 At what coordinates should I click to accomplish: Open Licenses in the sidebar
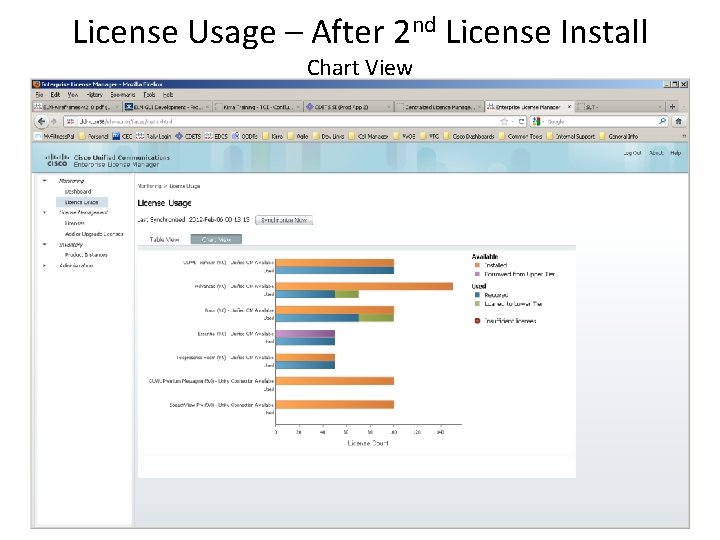pos(74,223)
